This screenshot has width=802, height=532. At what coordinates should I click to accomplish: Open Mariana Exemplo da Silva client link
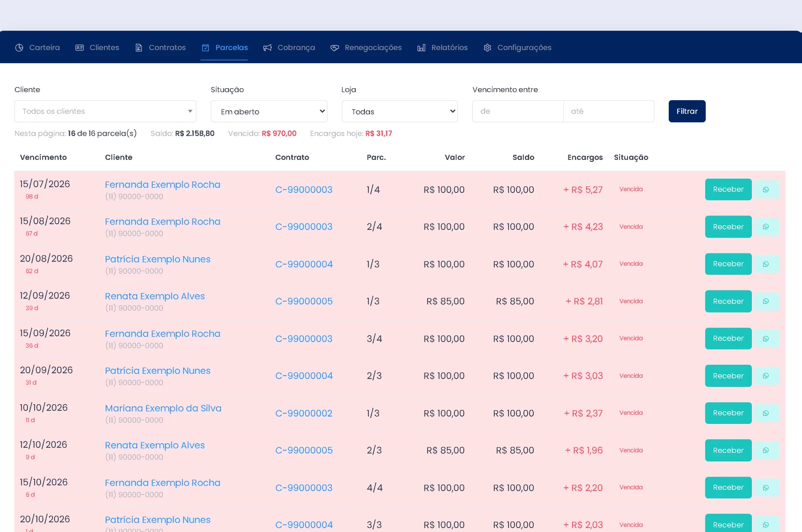coord(163,408)
